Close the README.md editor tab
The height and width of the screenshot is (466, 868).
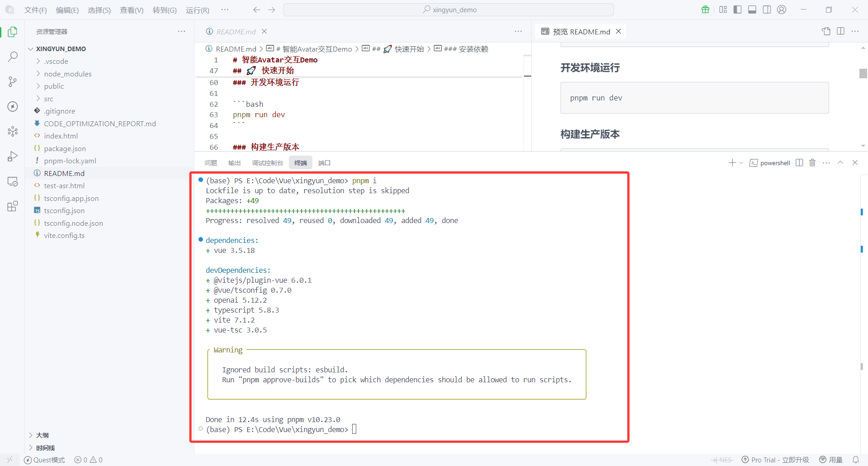tap(264, 31)
